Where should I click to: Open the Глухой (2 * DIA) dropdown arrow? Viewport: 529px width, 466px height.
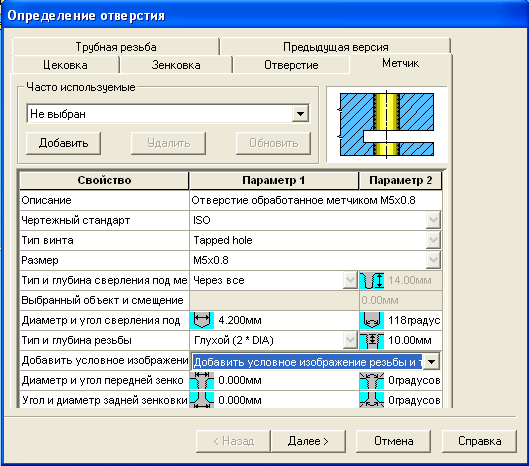click(x=350, y=340)
